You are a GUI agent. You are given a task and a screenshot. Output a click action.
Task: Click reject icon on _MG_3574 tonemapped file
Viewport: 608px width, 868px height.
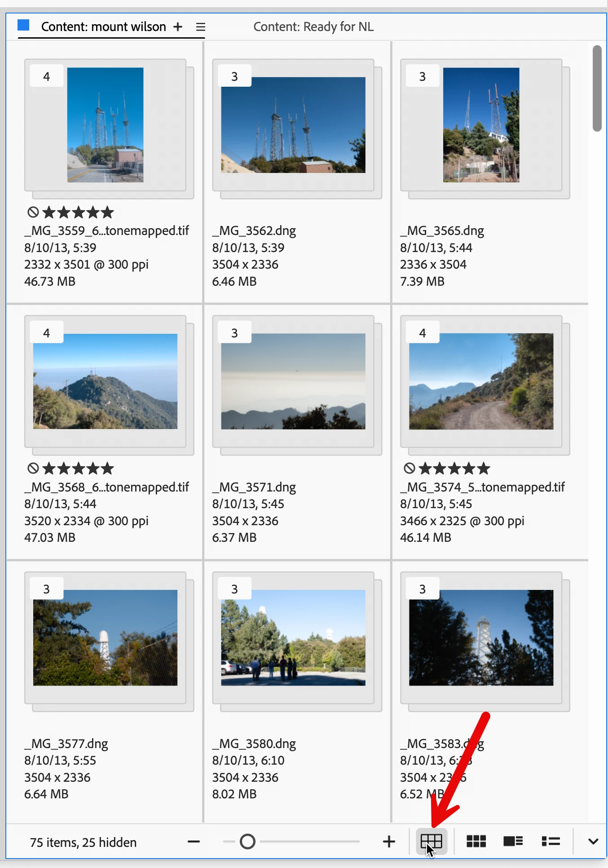409,469
